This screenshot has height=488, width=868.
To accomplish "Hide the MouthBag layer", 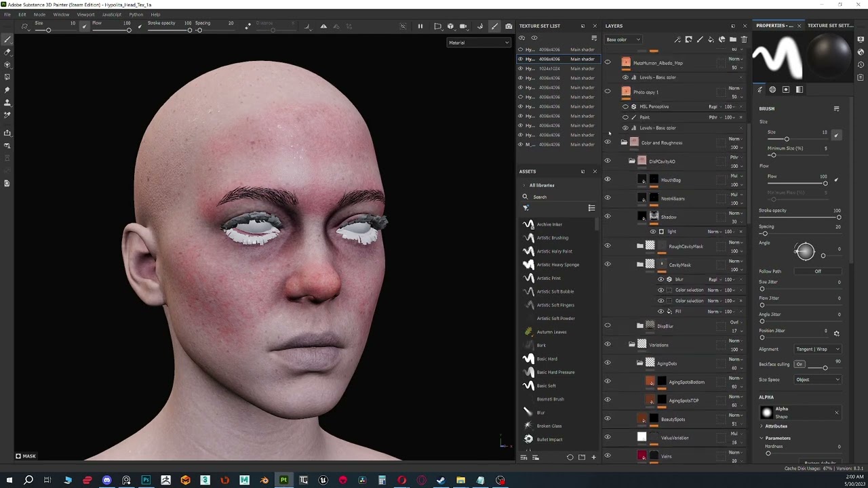I will [x=608, y=180].
